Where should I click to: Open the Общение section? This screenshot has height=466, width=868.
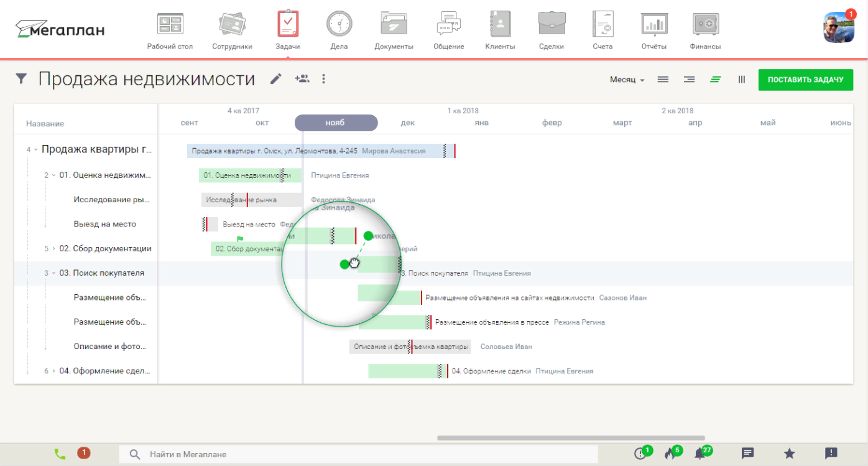click(449, 30)
